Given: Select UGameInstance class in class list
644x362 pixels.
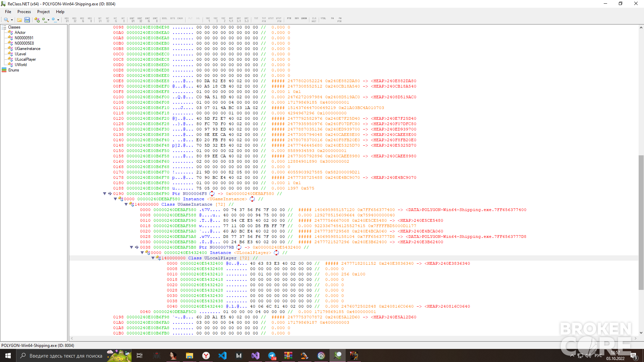Looking at the screenshot, I should [x=28, y=49].
